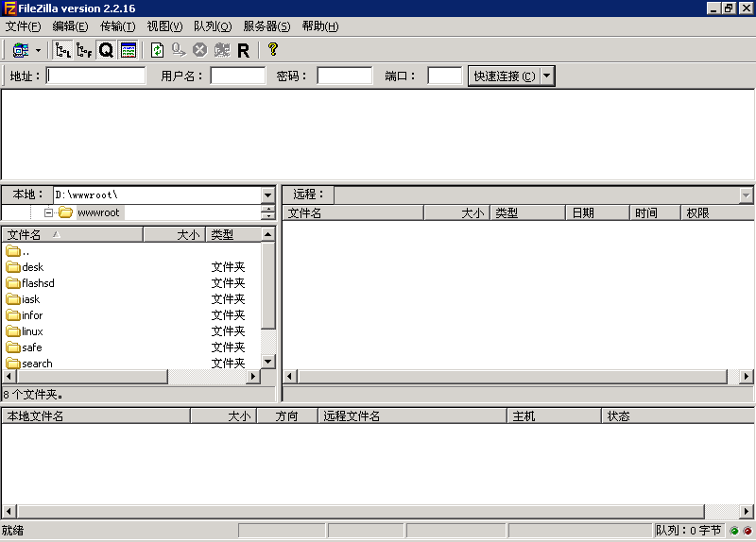756x542 pixels.
Task: Click the Reconnect R toolbar icon
Action: pyautogui.click(x=244, y=50)
